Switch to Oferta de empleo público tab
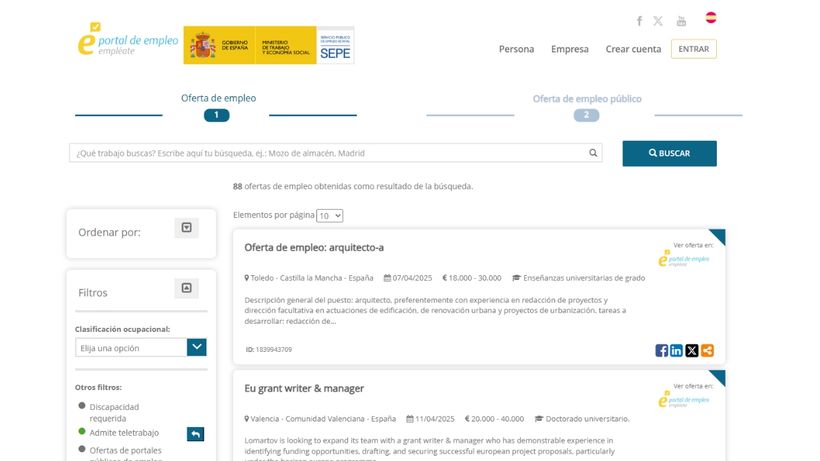Viewport: 820px width, 461px height. tap(586, 99)
